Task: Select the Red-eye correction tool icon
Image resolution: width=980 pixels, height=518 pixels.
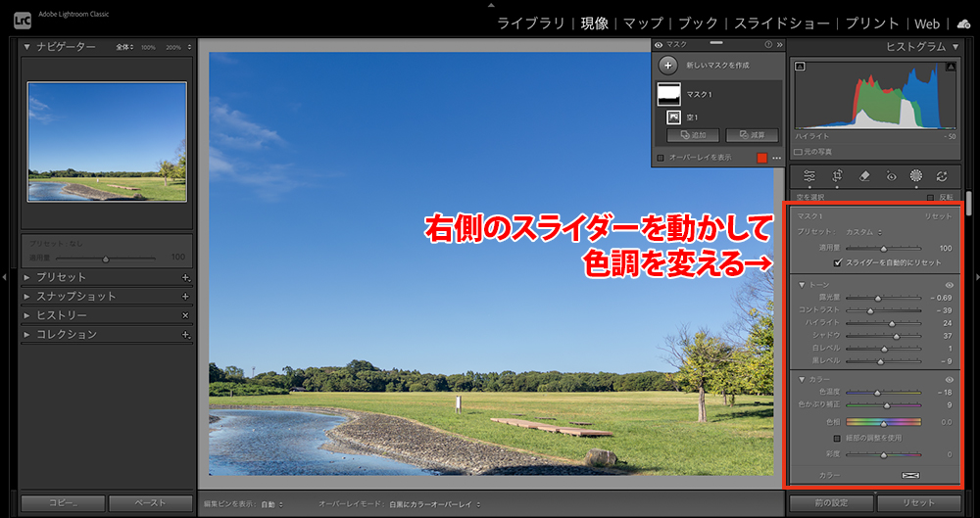Action: (x=891, y=176)
